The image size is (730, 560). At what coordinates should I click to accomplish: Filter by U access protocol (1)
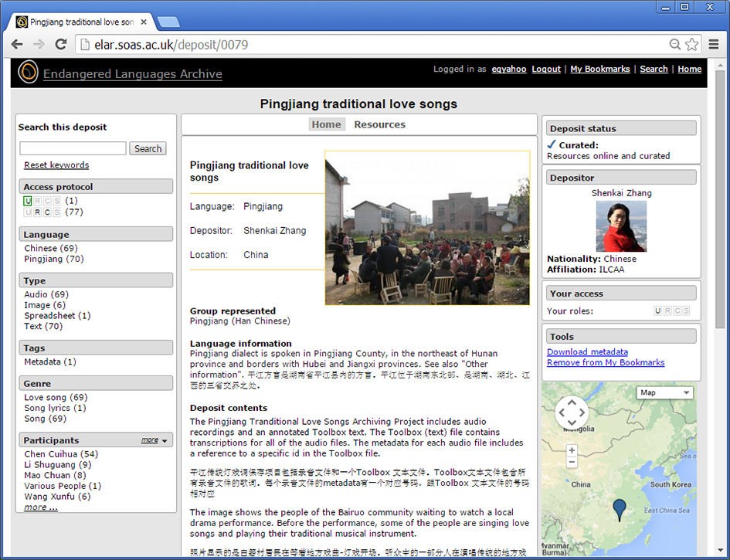pos(50,201)
